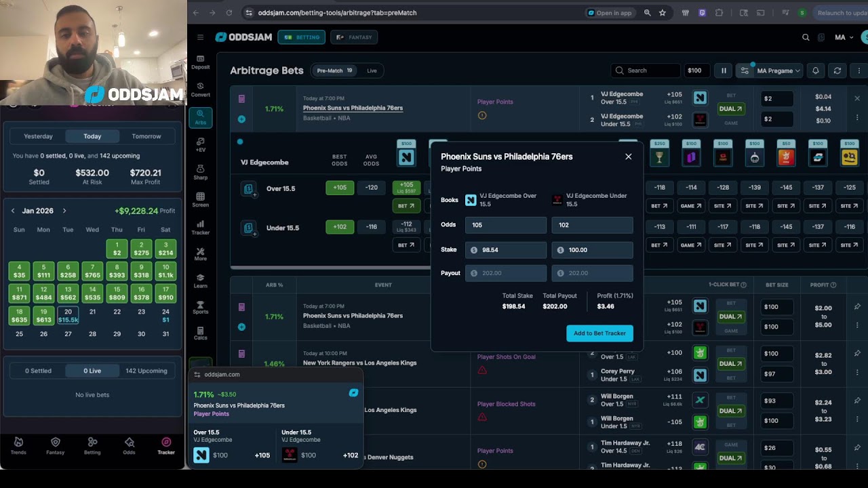Open Odds in the mobile app bottom bar

129,445
